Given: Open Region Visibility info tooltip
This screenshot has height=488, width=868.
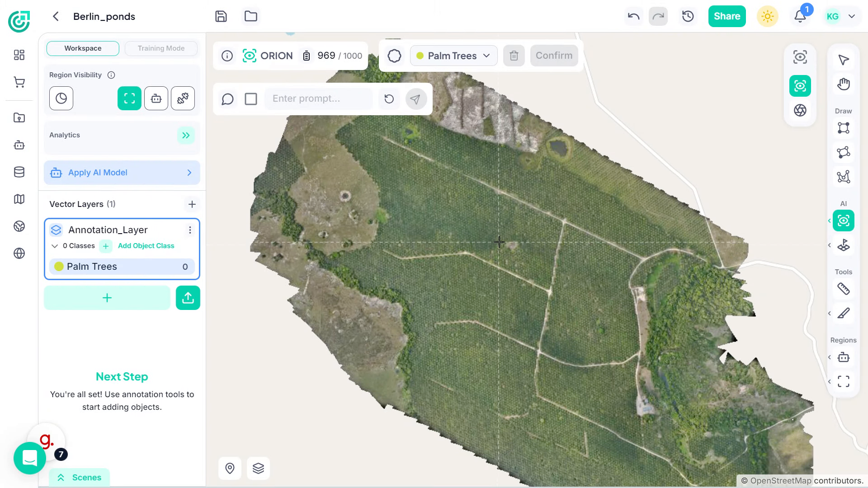Looking at the screenshot, I should coord(111,75).
